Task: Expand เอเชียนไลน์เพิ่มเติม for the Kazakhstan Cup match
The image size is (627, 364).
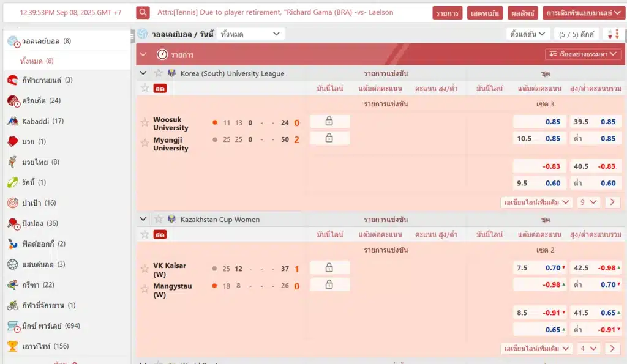Action: pyautogui.click(x=536, y=348)
